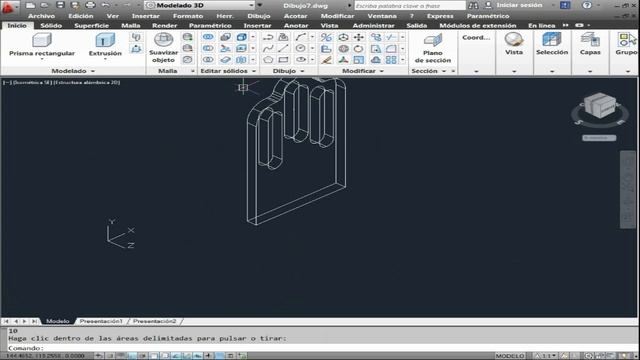Select the Spline tool in Dibujo panel

click(x=268, y=48)
